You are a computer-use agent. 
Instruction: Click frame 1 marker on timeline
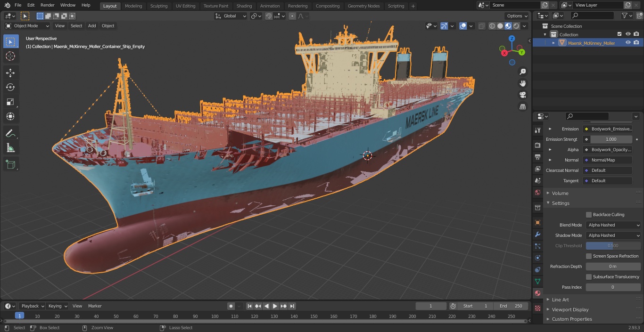(19, 316)
